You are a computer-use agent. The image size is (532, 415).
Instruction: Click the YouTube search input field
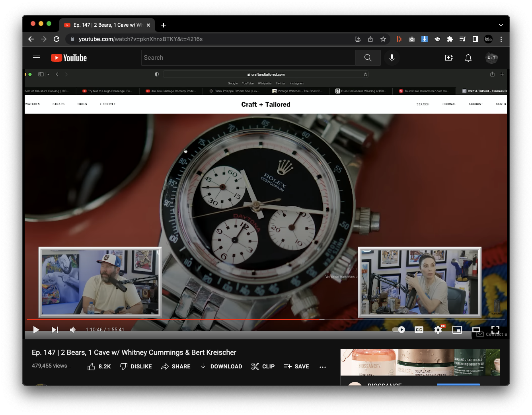[x=248, y=58]
